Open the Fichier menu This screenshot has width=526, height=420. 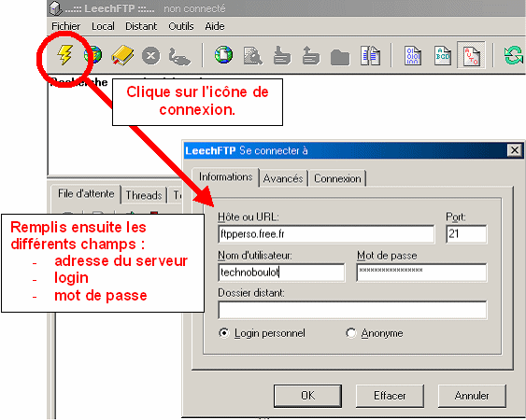point(65,26)
